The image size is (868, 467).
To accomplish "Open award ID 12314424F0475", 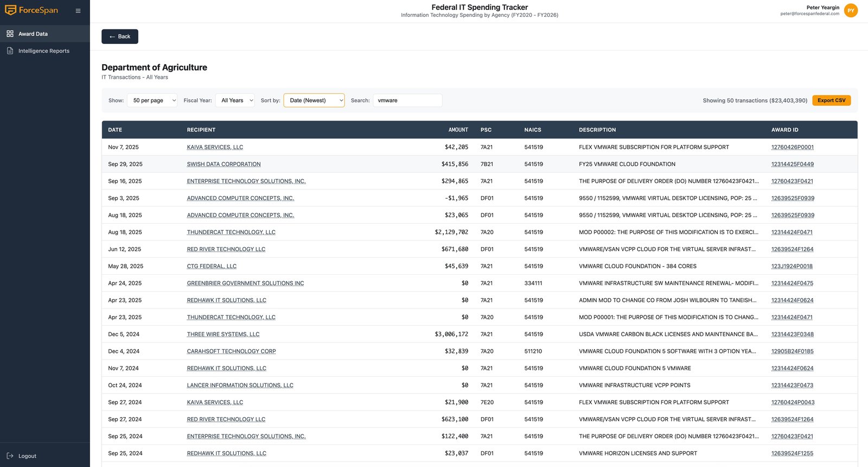I will (x=792, y=283).
